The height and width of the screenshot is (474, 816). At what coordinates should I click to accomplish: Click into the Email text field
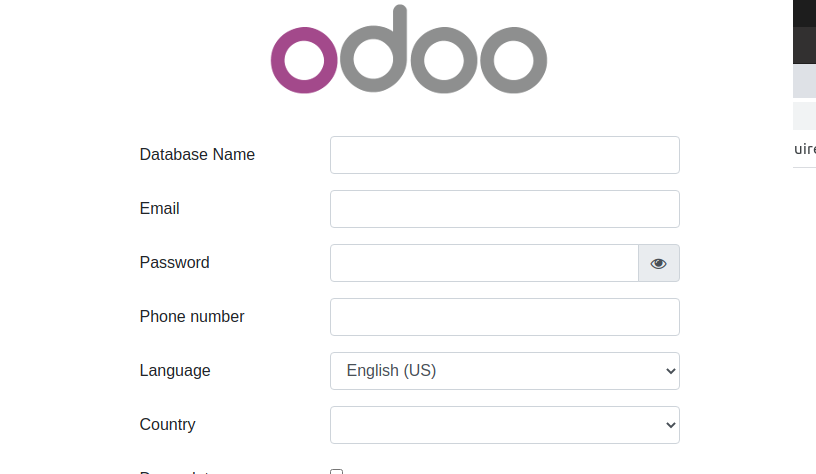(504, 209)
